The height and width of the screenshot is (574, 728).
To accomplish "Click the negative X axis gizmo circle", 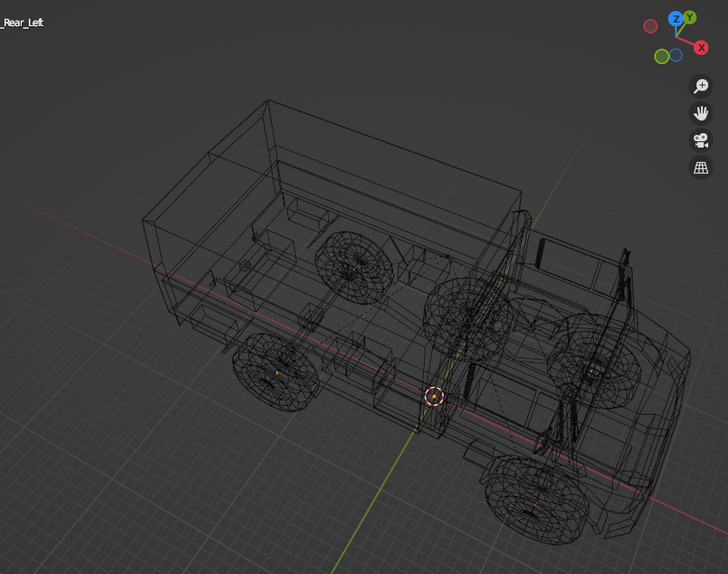I will (651, 26).
